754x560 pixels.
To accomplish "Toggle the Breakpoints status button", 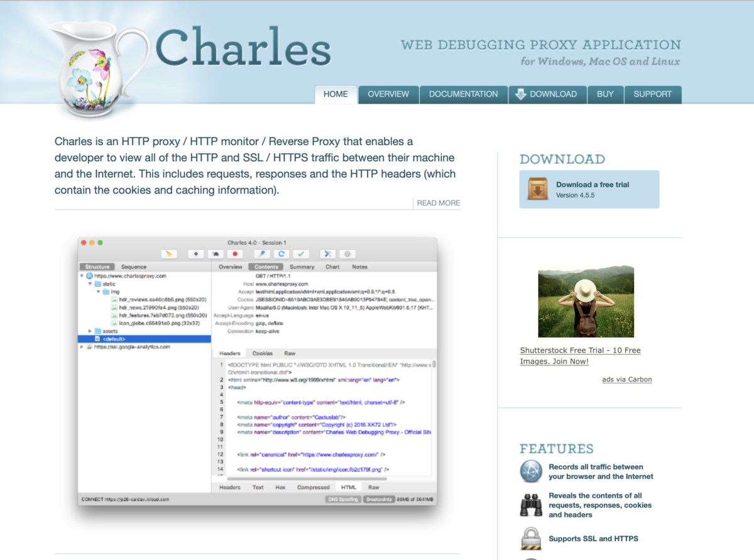I will 378,500.
